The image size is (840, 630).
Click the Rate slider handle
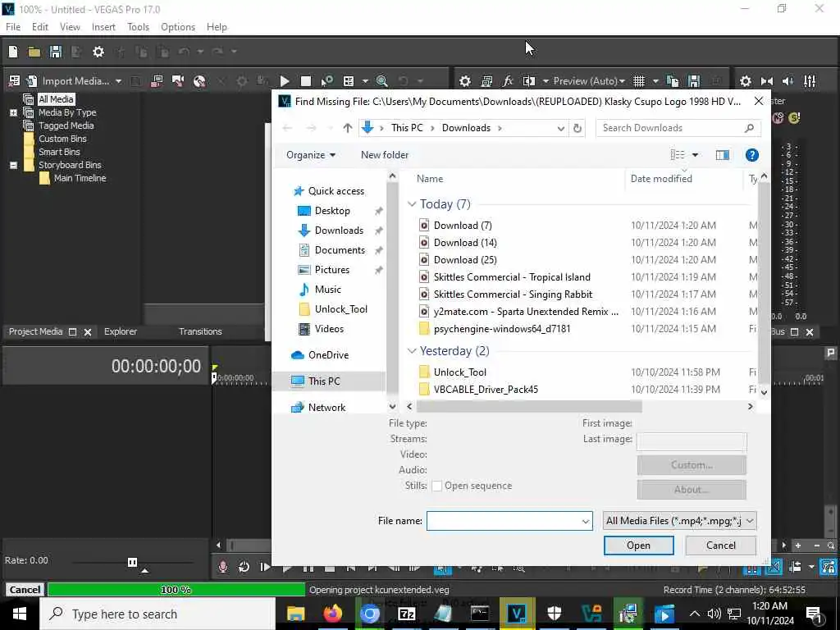click(x=132, y=562)
